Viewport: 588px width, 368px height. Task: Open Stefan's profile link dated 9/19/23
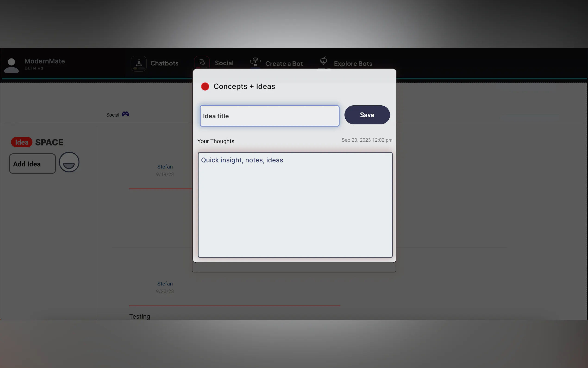[x=165, y=167]
